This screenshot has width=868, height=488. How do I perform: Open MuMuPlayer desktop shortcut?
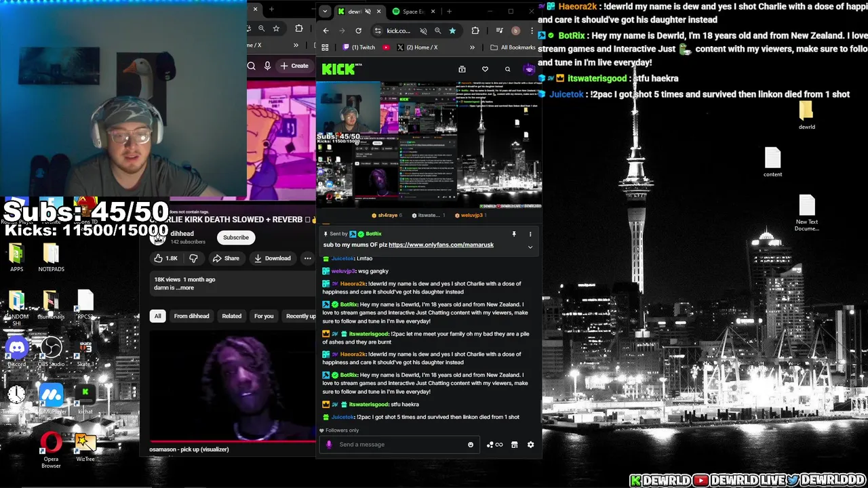click(x=51, y=399)
